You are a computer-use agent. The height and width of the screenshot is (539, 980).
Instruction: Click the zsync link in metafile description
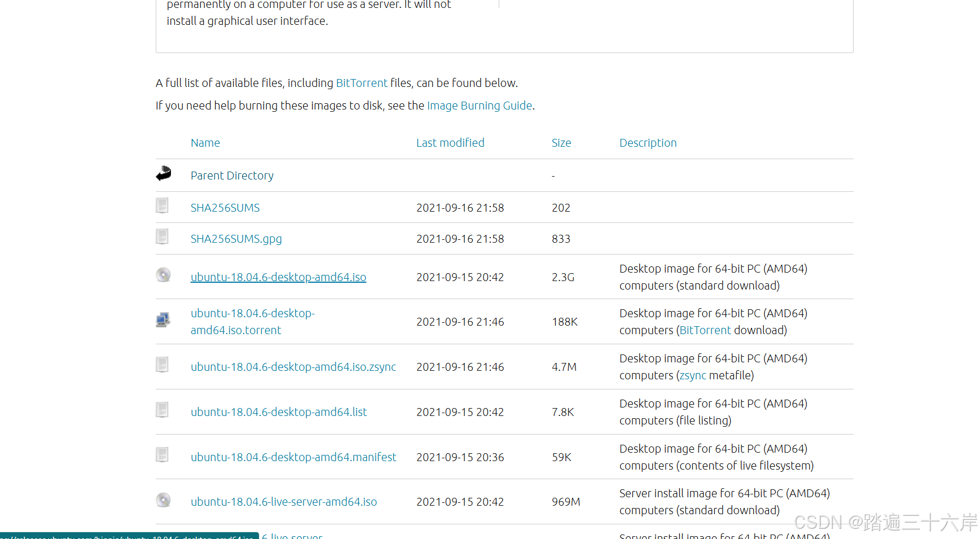(693, 375)
